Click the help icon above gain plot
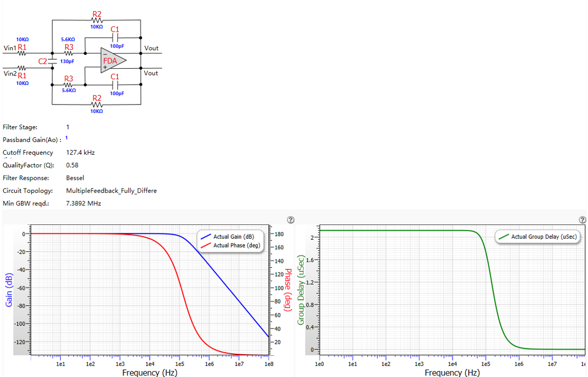Image resolution: width=588 pixels, height=377 pixels. point(291,220)
